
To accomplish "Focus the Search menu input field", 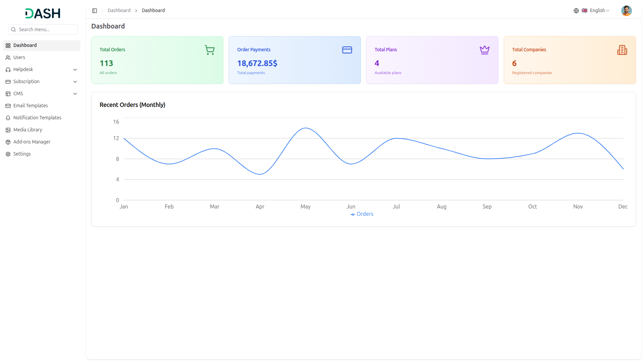I will point(43,29).
